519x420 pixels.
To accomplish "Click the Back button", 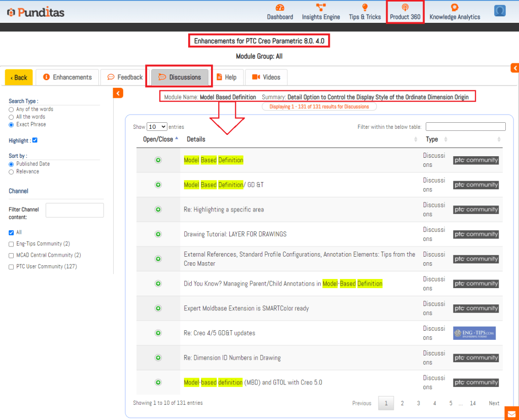I will (x=19, y=78).
